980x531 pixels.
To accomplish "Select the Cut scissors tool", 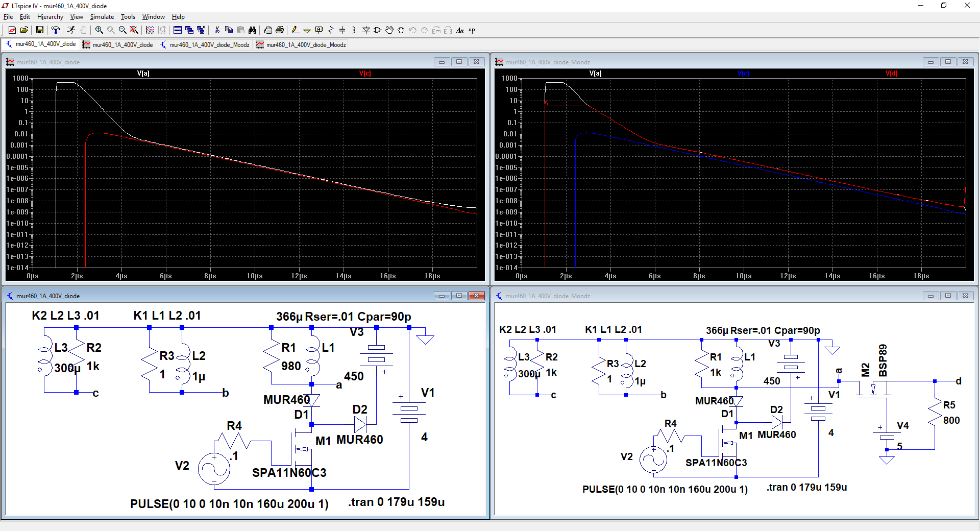I will click(x=217, y=30).
